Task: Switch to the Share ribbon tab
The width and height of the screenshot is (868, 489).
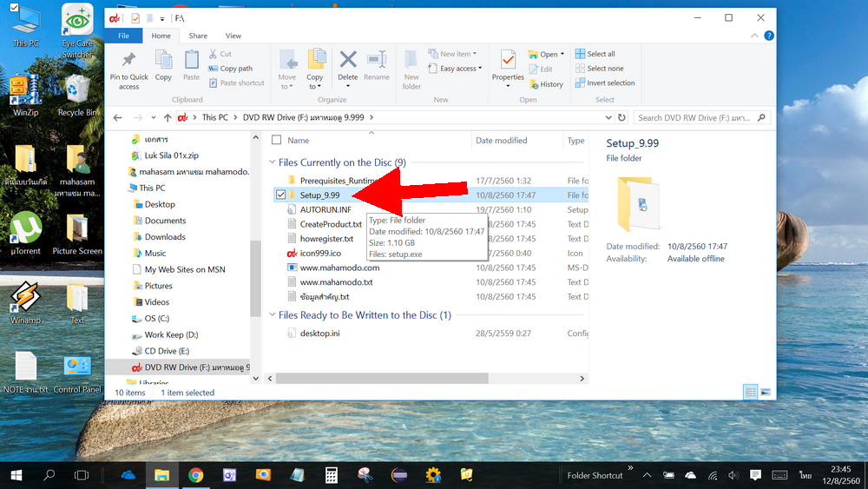Action: pos(198,36)
